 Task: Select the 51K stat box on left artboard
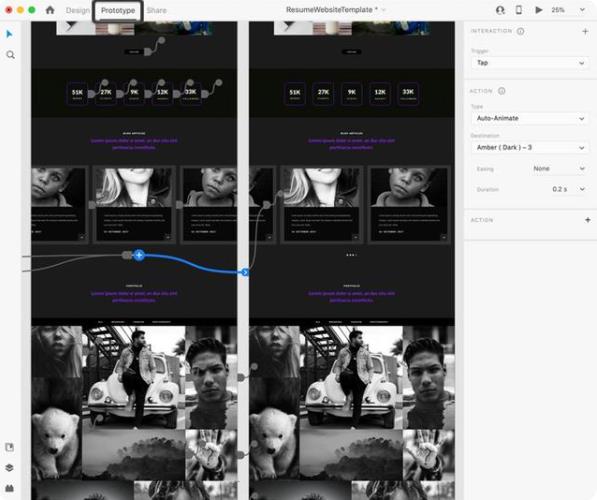(77, 93)
